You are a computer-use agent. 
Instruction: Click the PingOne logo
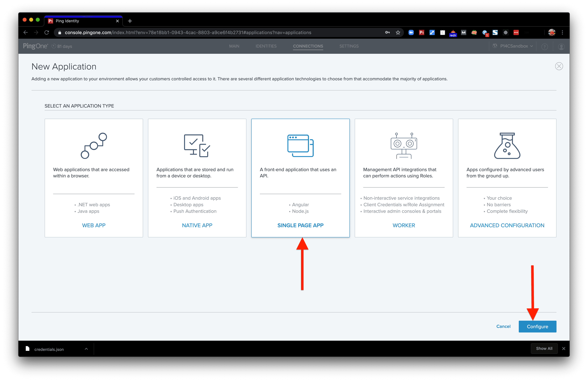tap(35, 46)
